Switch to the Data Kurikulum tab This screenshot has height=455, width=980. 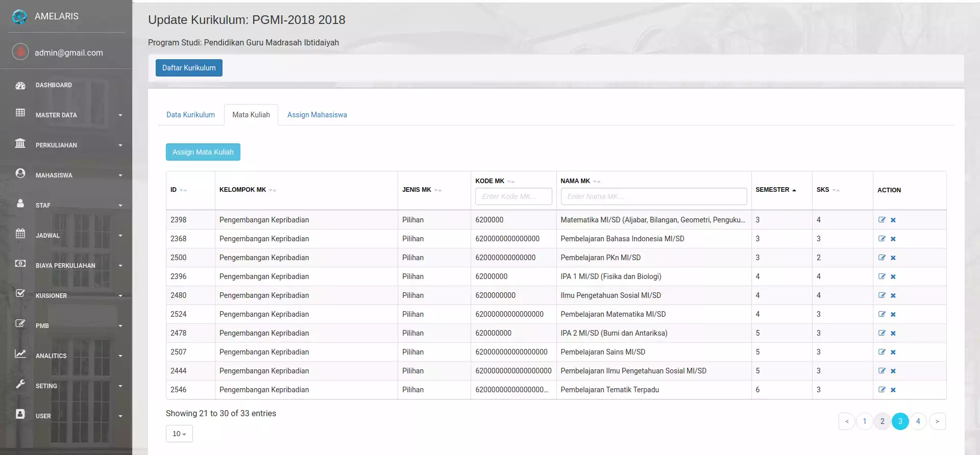coord(190,115)
